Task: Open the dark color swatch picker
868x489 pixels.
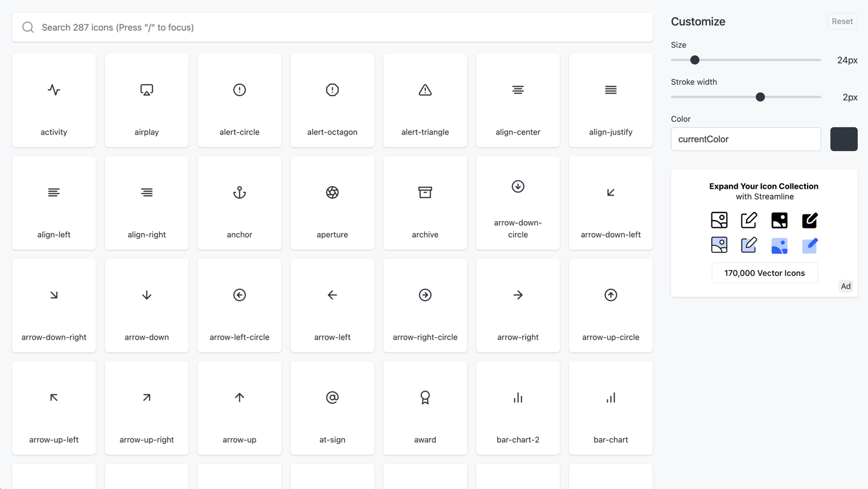Action: click(844, 139)
